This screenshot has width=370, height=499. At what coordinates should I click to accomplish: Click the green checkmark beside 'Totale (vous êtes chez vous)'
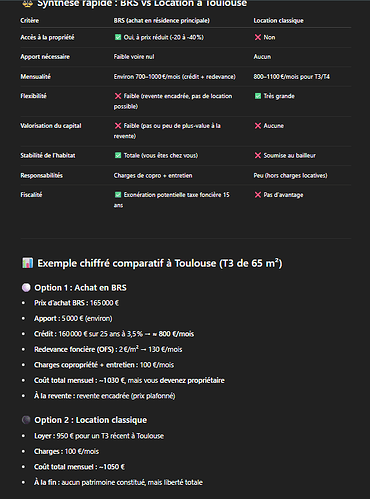tap(118, 155)
